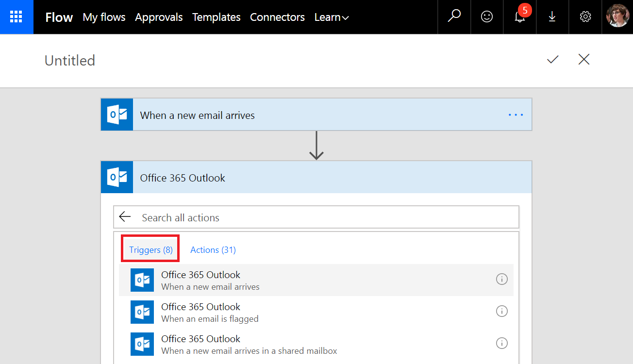Open notifications bell with 5 alerts
This screenshot has width=633, height=364.
(x=520, y=17)
